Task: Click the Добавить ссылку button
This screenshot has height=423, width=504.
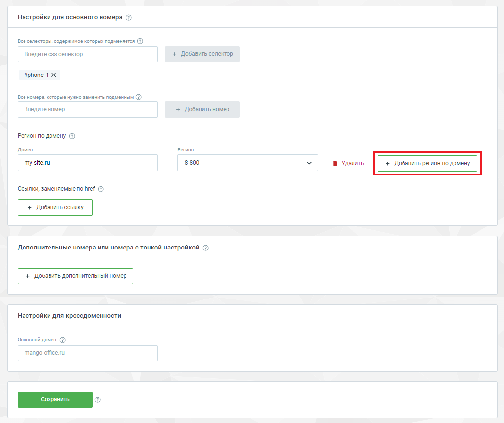Action: pos(55,207)
